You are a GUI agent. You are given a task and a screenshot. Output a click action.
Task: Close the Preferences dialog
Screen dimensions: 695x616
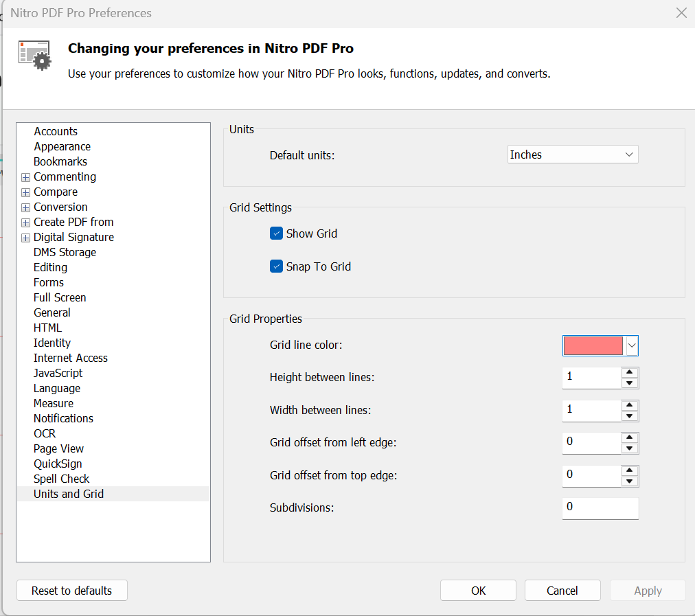coord(681,13)
